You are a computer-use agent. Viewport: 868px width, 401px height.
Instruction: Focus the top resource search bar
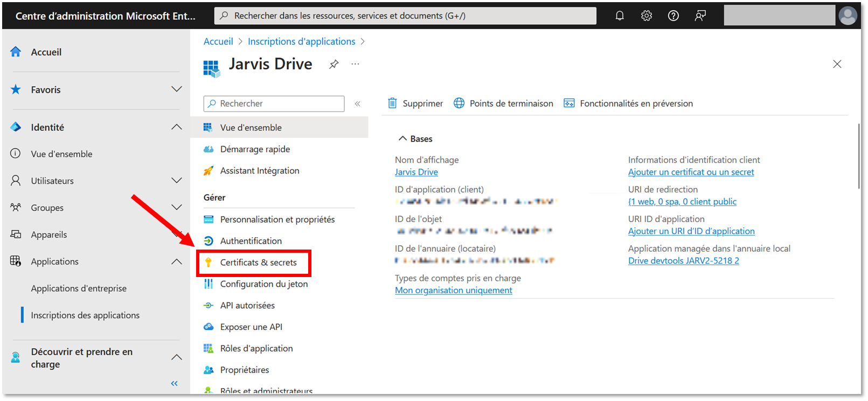coord(405,16)
